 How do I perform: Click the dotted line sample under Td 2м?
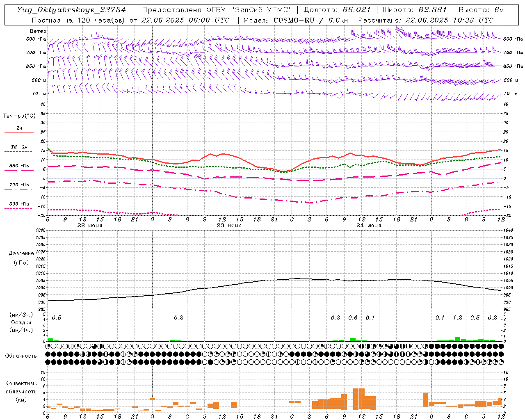click(x=18, y=152)
